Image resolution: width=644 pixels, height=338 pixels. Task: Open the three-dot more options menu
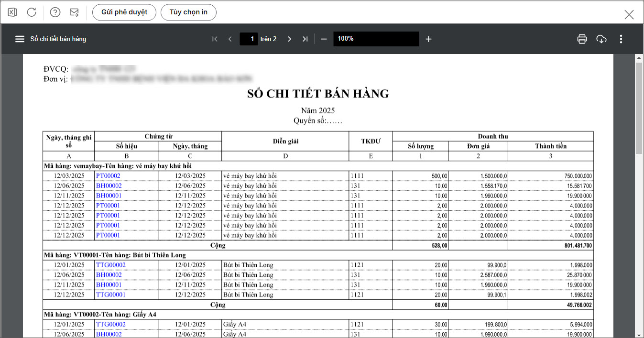pos(621,39)
